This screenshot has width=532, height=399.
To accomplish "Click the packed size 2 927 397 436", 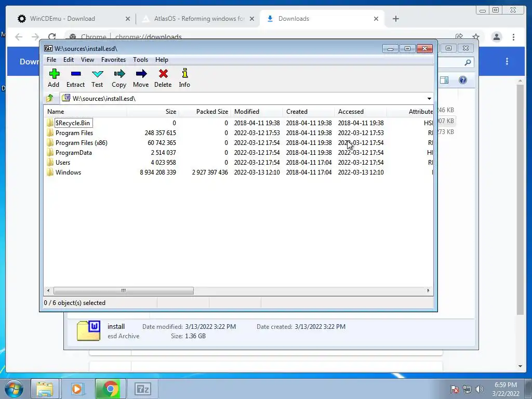I will click(x=210, y=172).
